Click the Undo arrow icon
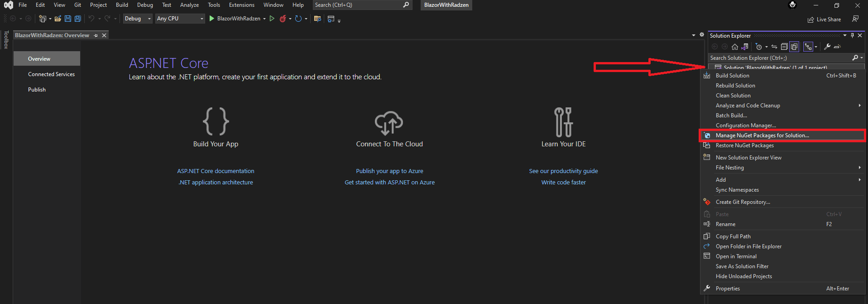868x304 pixels. 91,19
